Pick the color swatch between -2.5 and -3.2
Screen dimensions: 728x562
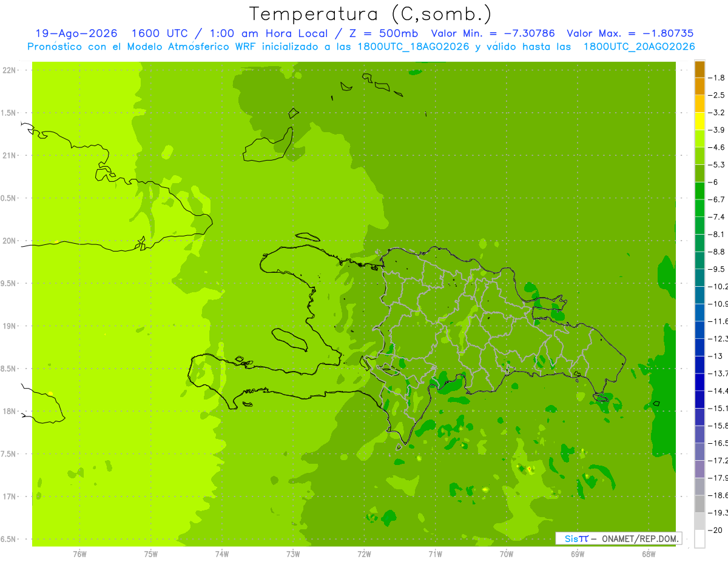coord(699,104)
